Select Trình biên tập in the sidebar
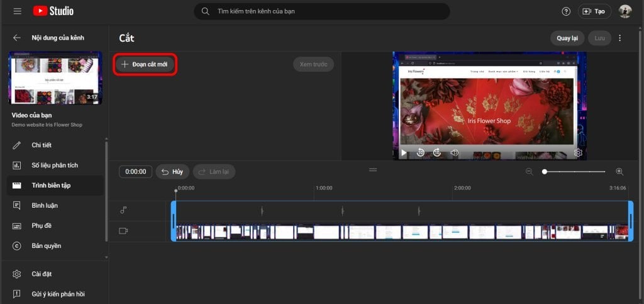 click(55, 185)
